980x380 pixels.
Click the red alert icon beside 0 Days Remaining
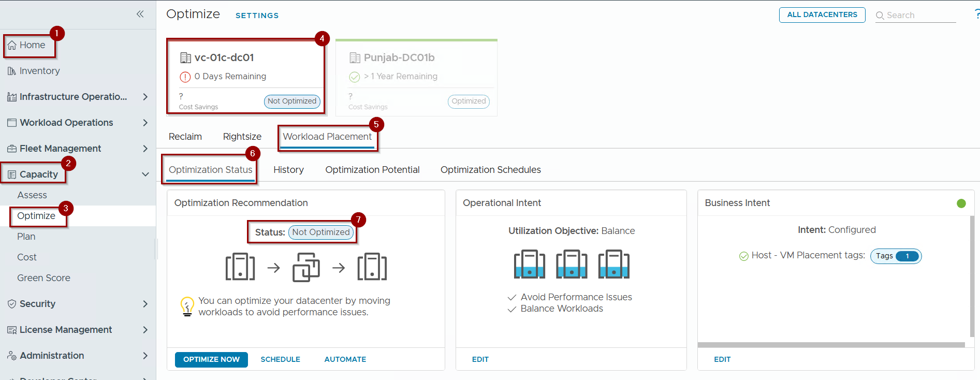coord(185,77)
